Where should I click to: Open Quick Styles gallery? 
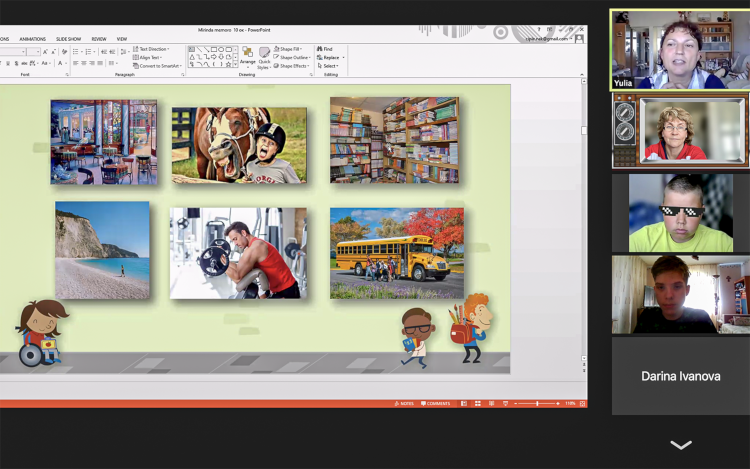[264, 58]
